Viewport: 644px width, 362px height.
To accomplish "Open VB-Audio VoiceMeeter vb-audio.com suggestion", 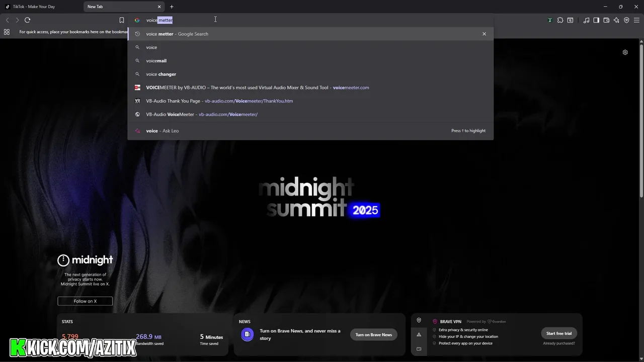I will [x=310, y=114].
